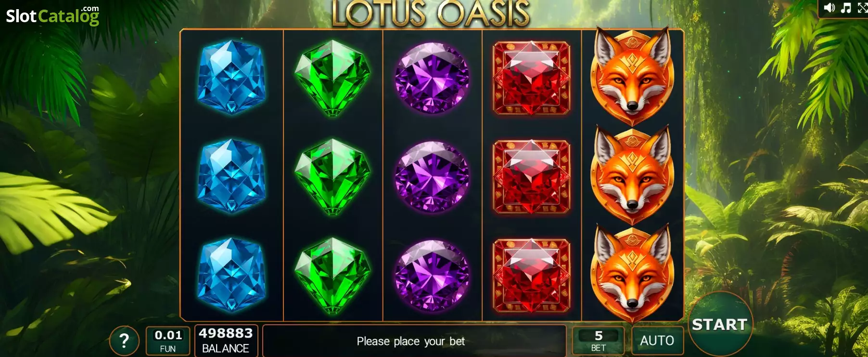Click the 'Please place your bet' message bar

tap(414, 341)
